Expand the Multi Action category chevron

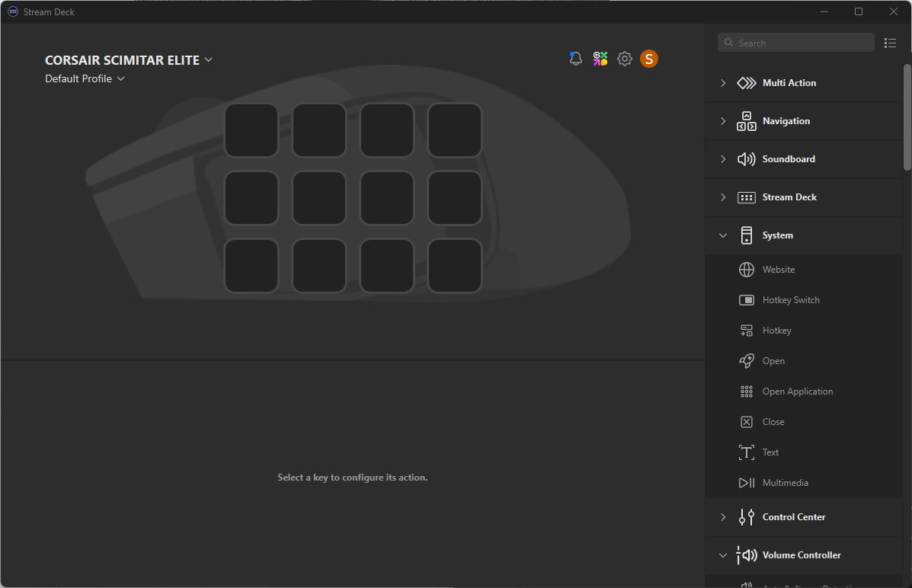coord(723,83)
